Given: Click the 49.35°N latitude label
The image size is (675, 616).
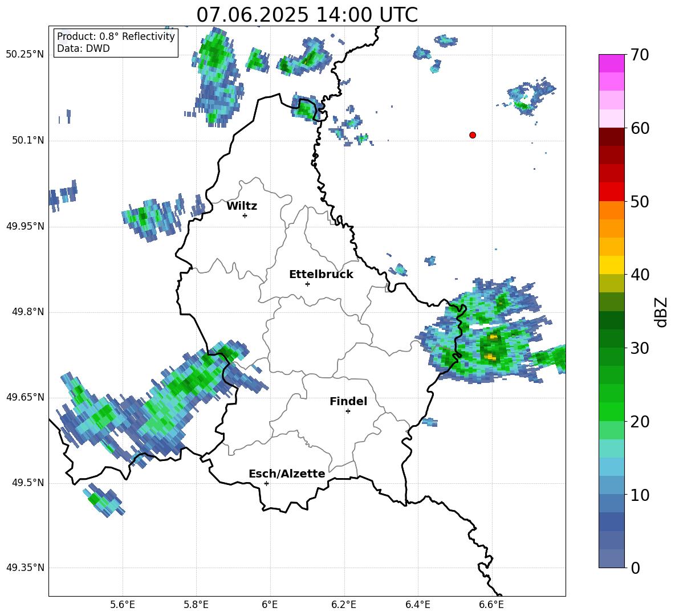Looking at the screenshot, I should 25,568.
